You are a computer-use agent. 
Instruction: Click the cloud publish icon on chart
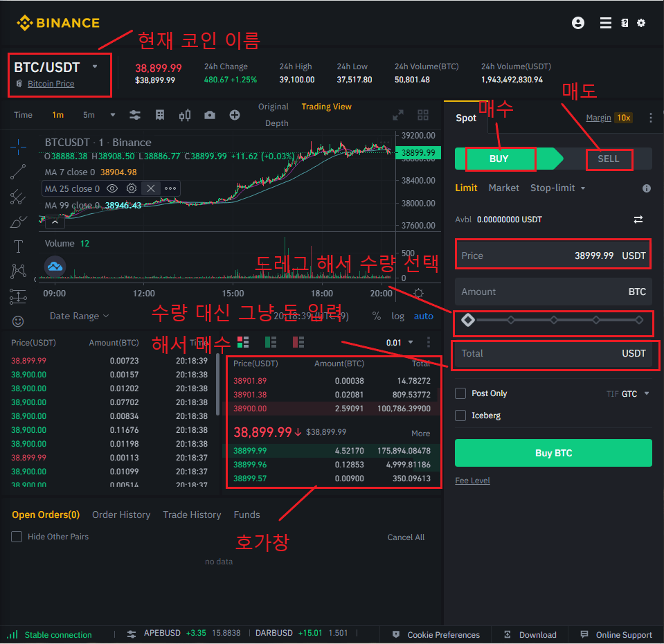click(55, 267)
